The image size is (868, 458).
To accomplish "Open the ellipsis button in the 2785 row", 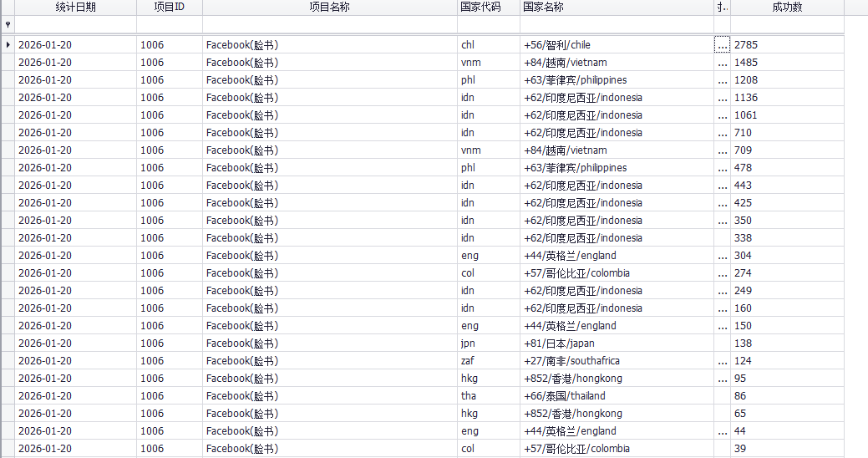I will point(723,45).
